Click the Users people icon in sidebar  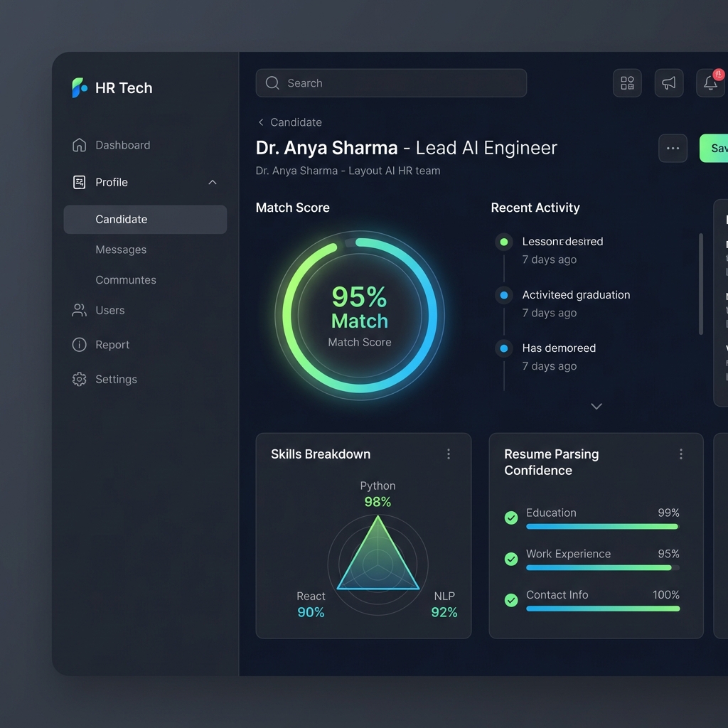click(x=79, y=311)
